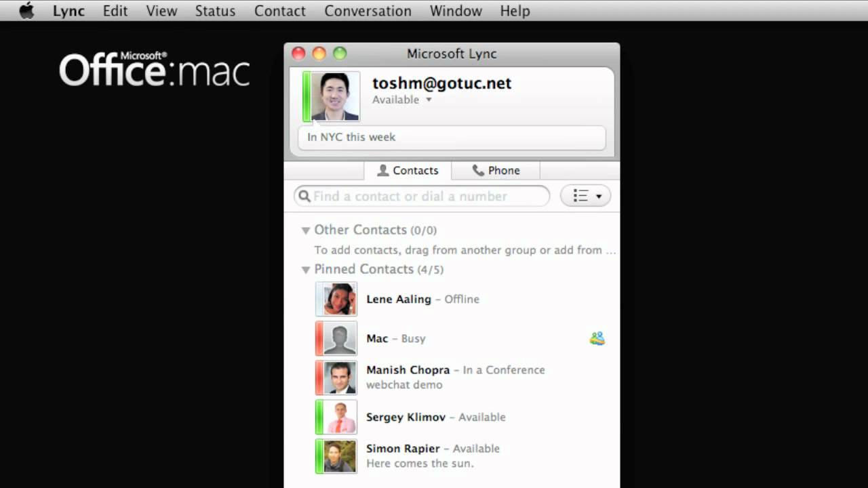Collapse the Other Contacts group

coord(306,230)
